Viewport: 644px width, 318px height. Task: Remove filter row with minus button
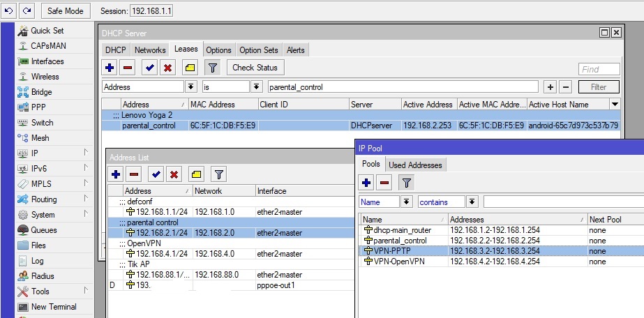[x=566, y=87]
